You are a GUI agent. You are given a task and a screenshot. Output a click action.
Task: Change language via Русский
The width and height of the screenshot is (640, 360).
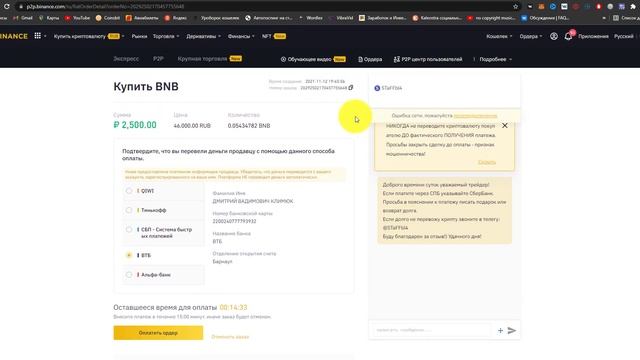(624, 36)
